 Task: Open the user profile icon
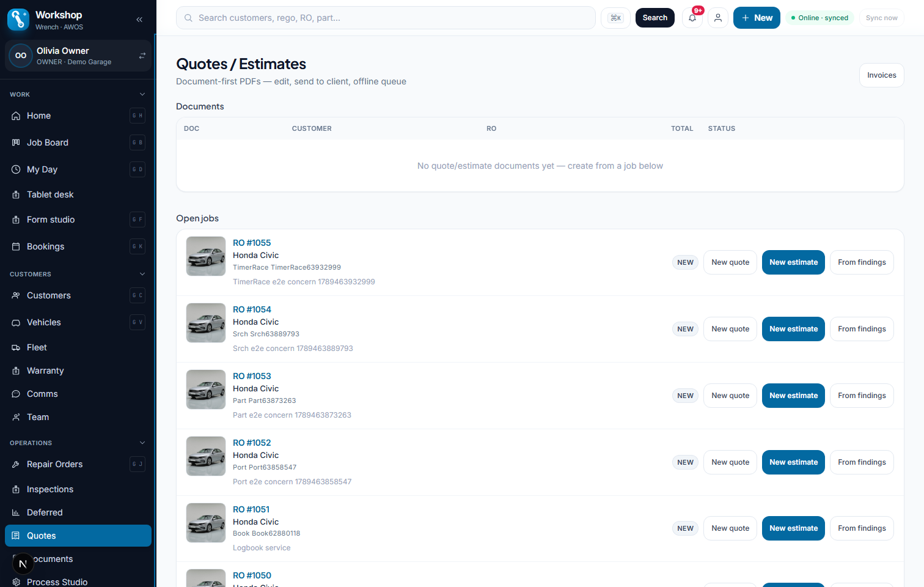click(x=718, y=18)
